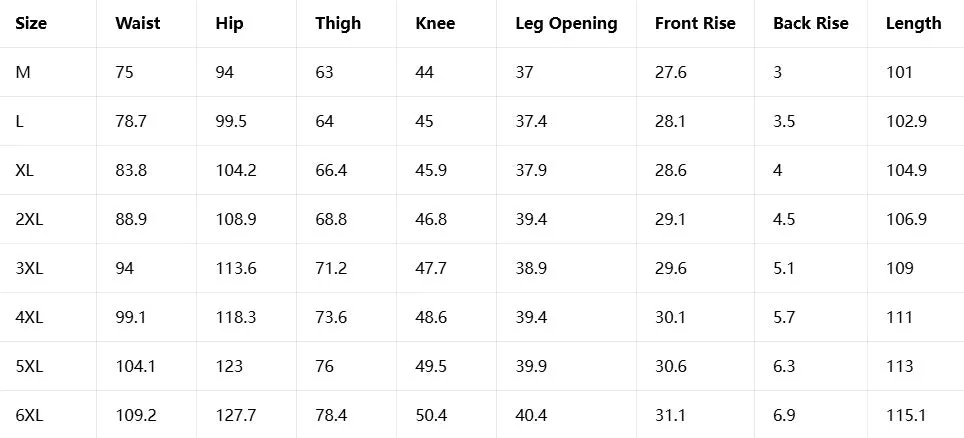Click the Size column header
The image size is (964, 438).
31,23
